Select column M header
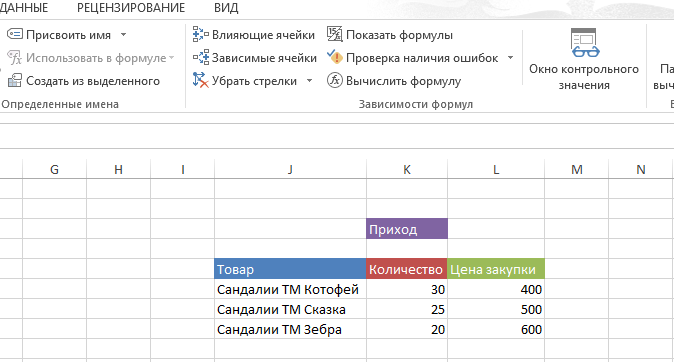674x362 pixels. pos(576,169)
